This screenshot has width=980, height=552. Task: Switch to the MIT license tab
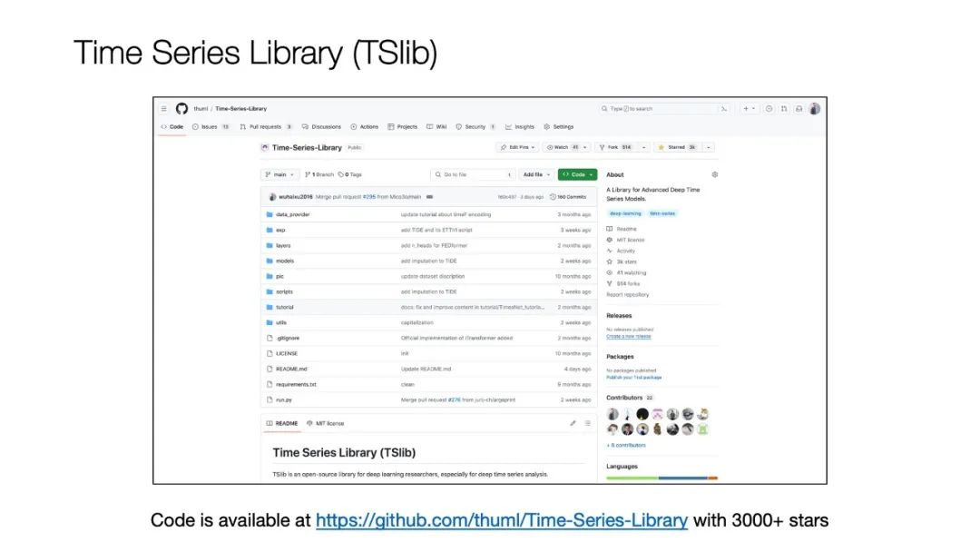325,423
